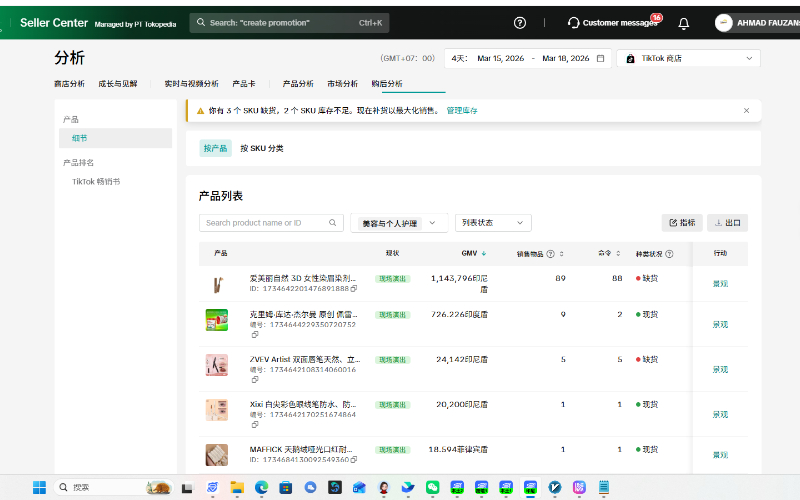Open date range Mar 15 – Mar 18, 2026
Viewport: 800px width, 500px height.
tap(528, 58)
